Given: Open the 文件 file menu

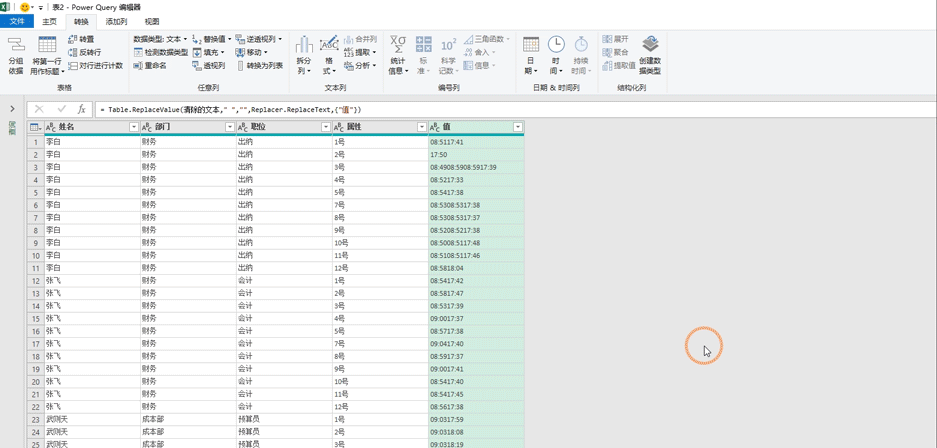Looking at the screenshot, I should [x=17, y=22].
